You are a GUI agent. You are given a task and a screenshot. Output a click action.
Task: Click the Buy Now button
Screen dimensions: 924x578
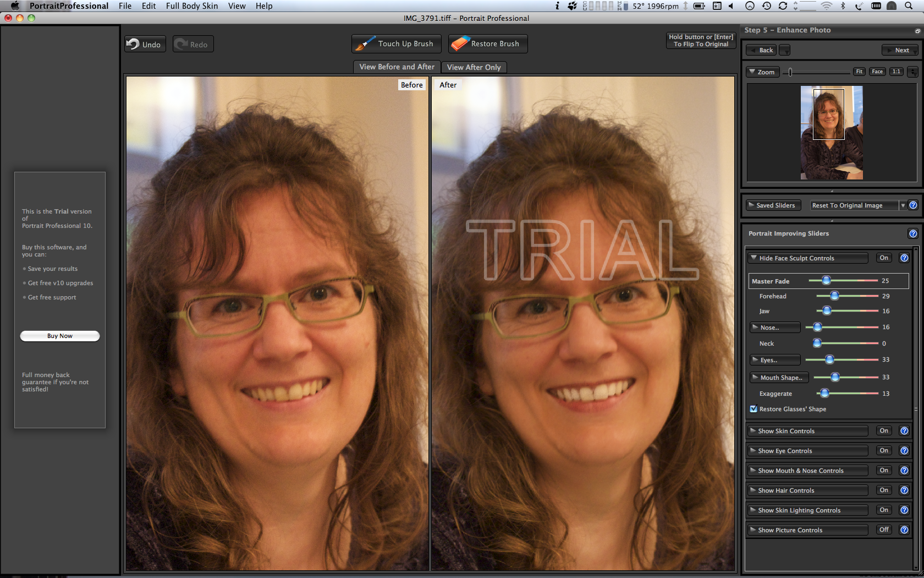pos(60,336)
